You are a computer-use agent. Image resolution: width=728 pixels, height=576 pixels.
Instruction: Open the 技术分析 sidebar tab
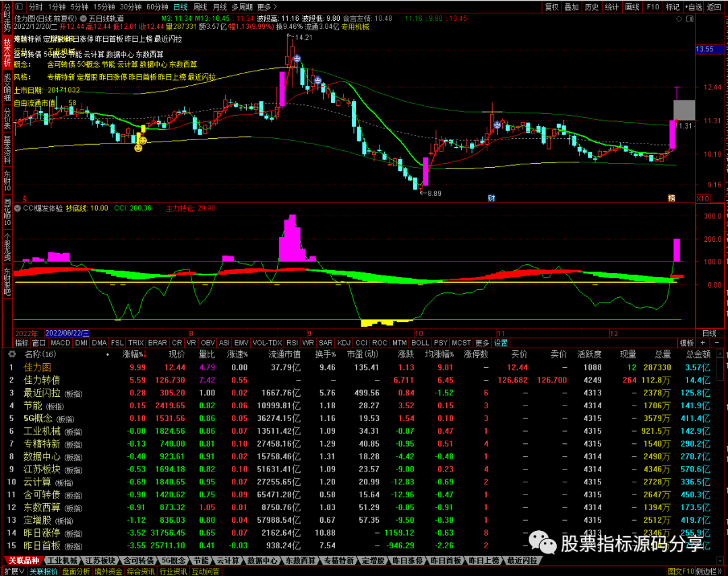coord(7,53)
